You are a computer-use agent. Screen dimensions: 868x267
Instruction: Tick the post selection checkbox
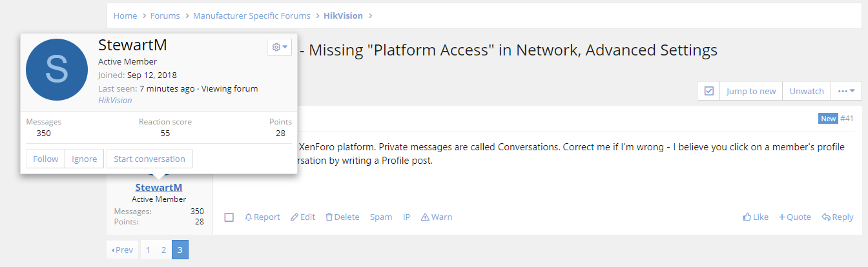click(x=229, y=217)
